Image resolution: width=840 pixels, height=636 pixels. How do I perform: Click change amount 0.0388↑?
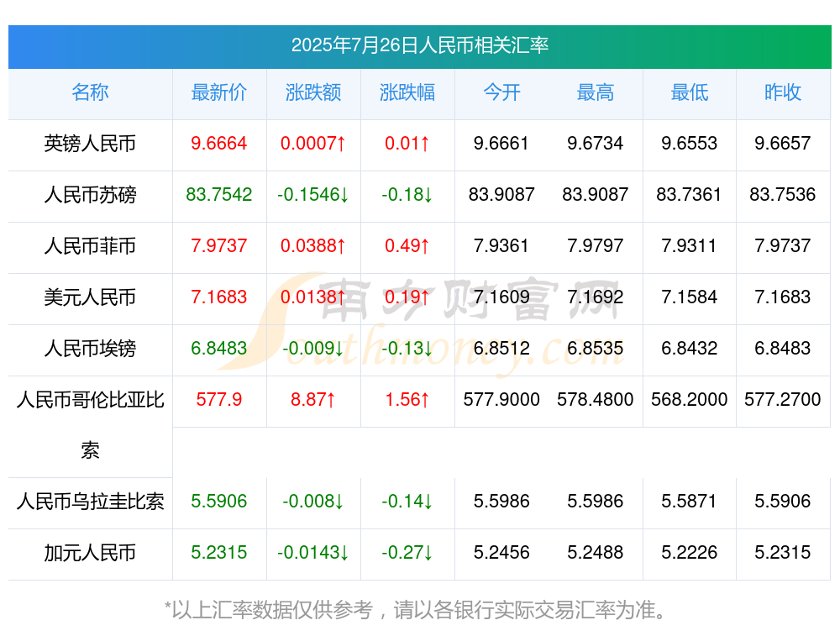click(313, 245)
